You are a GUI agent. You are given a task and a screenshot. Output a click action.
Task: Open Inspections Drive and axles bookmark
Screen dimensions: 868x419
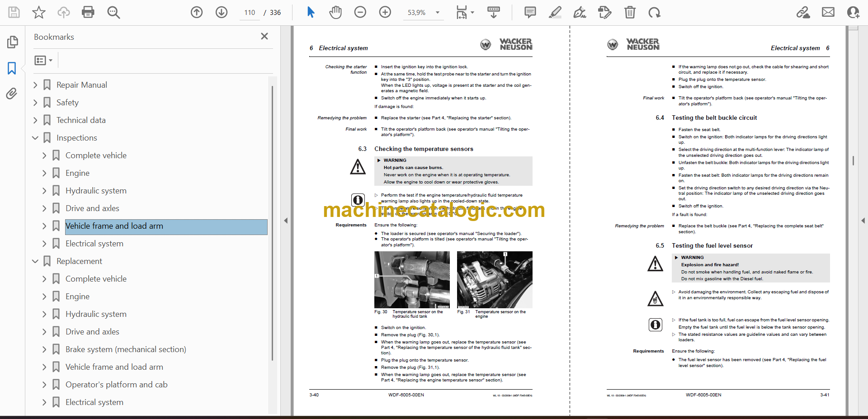pyautogui.click(x=92, y=208)
